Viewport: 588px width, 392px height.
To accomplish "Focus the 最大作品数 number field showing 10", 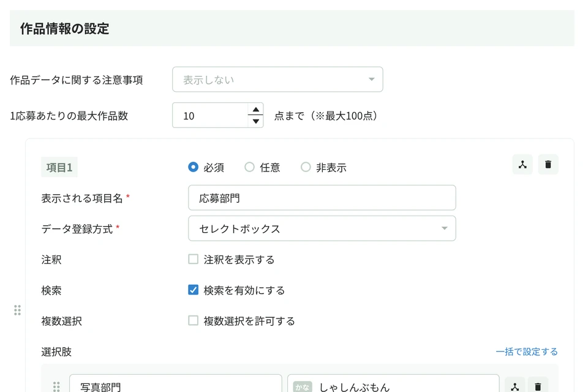I will click(210, 116).
